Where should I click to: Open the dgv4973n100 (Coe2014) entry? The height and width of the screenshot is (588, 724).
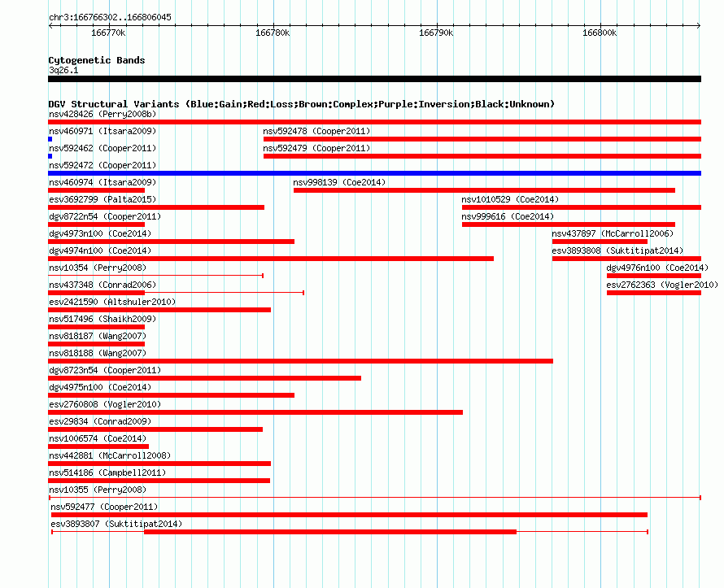pos(100,233)
